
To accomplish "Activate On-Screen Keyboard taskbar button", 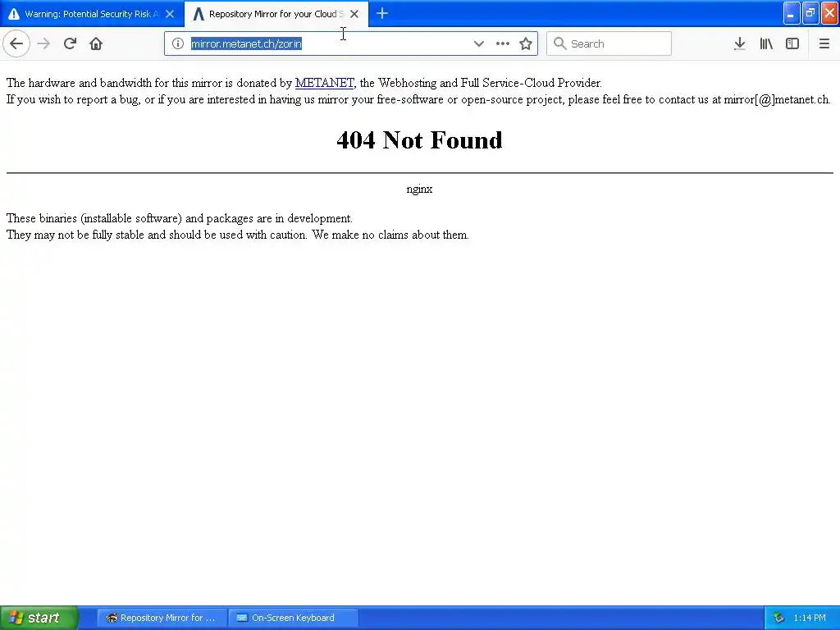I will 293,618.
